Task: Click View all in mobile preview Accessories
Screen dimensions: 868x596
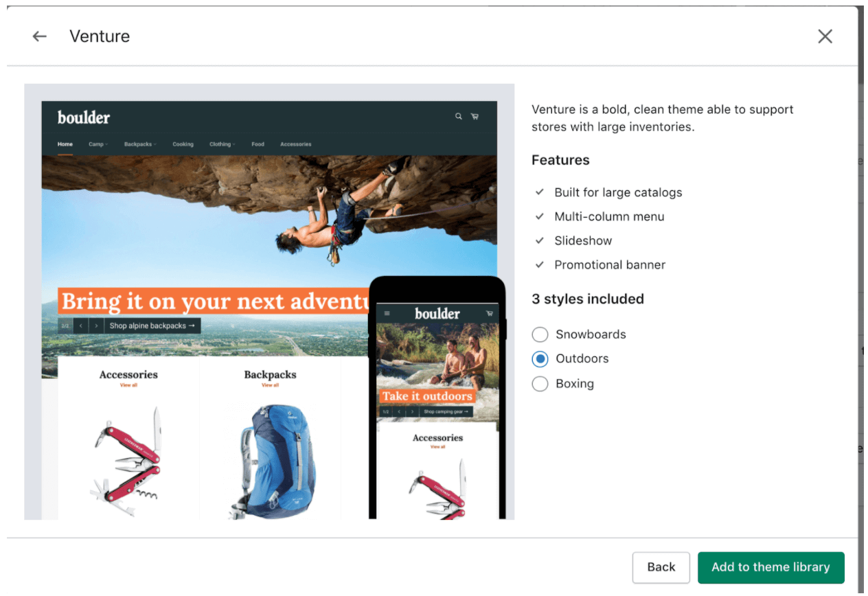Action: coord(437,447)
